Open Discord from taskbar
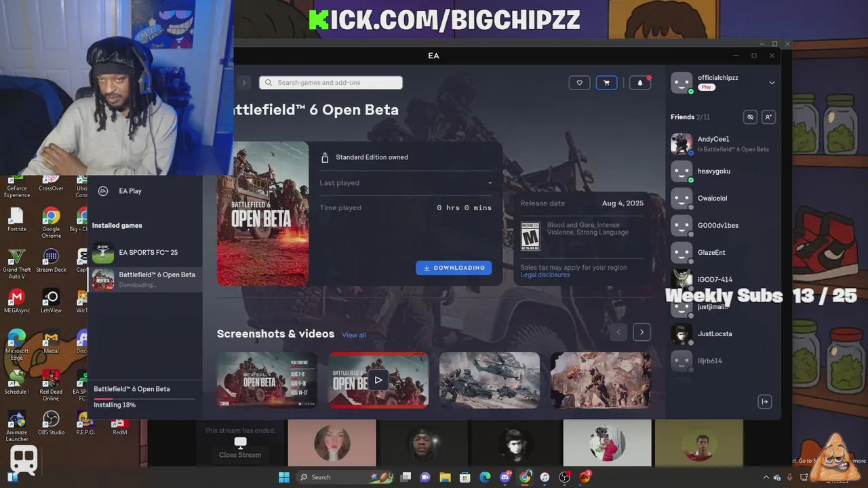 (x=505, y=477)
